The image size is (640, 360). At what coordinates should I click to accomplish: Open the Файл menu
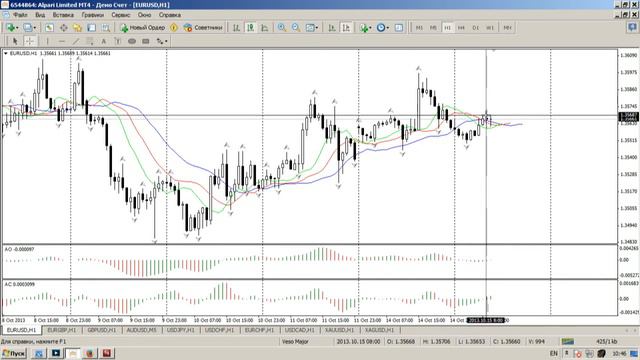(x=20, y=15)
